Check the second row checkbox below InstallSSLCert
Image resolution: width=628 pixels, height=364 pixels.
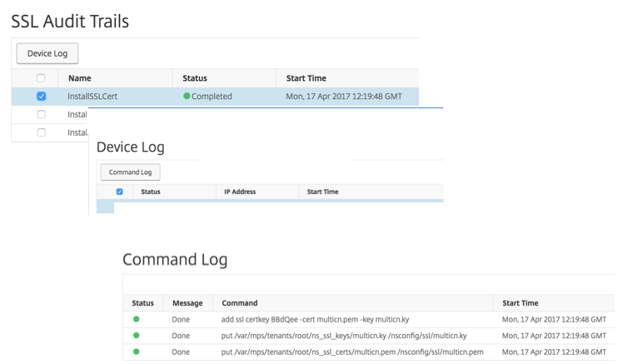[x=42, y=114]
